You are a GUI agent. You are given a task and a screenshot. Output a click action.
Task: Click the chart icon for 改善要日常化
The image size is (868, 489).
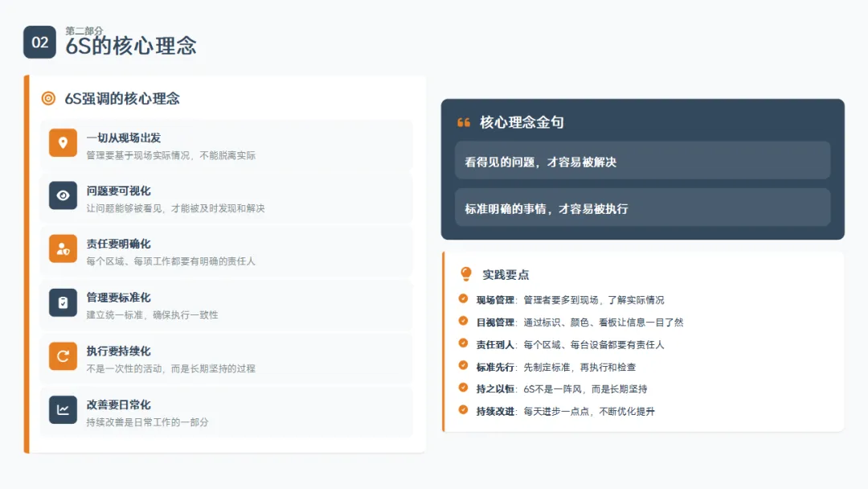tap(63, 410)
